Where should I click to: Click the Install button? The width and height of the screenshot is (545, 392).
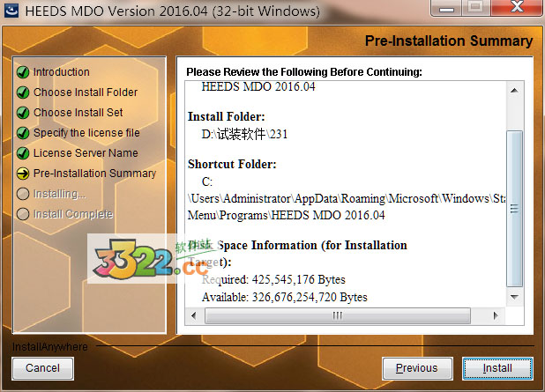[x=497, y=368]
